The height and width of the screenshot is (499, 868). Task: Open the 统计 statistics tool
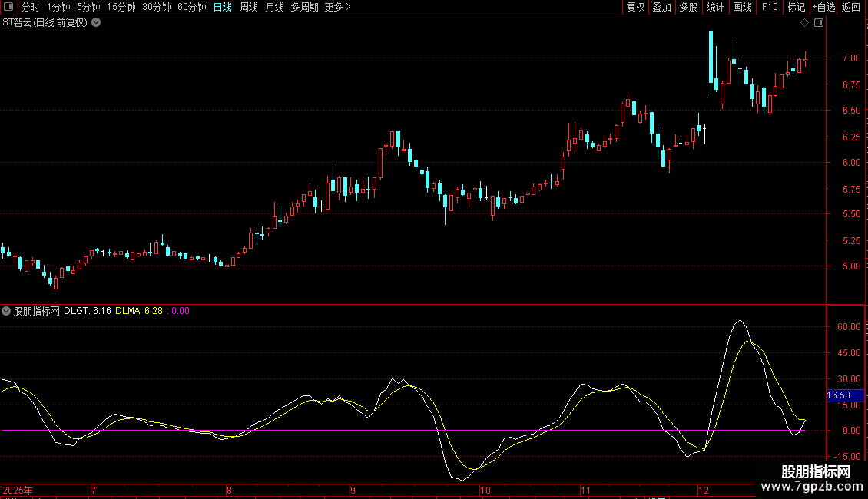point(715,7)
